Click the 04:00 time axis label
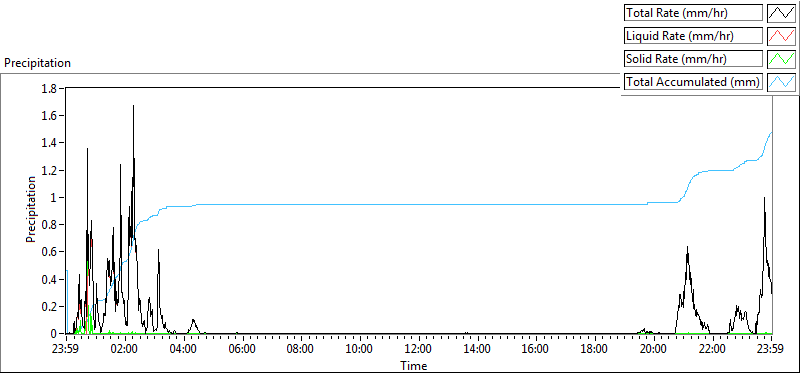Viewport: 800px width, 373px height. pos(184,350)
